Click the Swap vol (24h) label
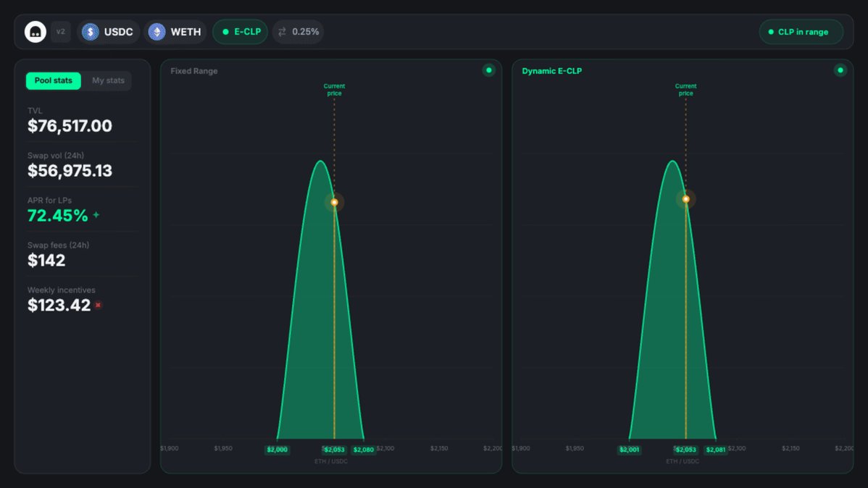 click(56, 156)
